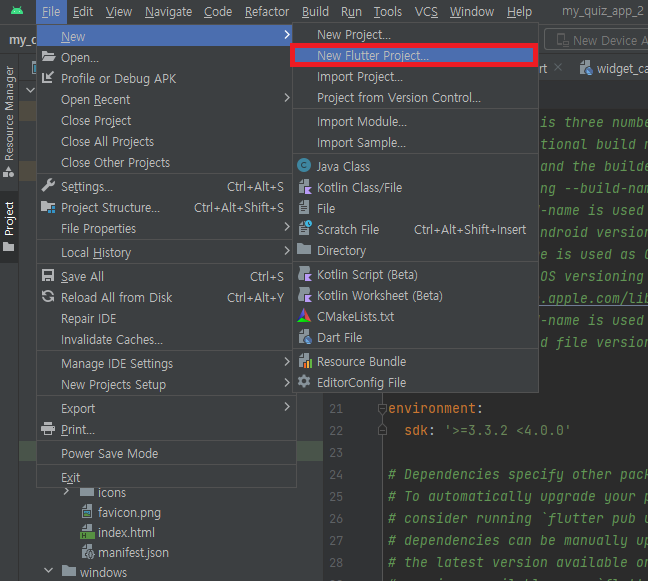Click the New Device button
Screen dimensions: 648x581
pyautogui.click(x=597, y=40)
